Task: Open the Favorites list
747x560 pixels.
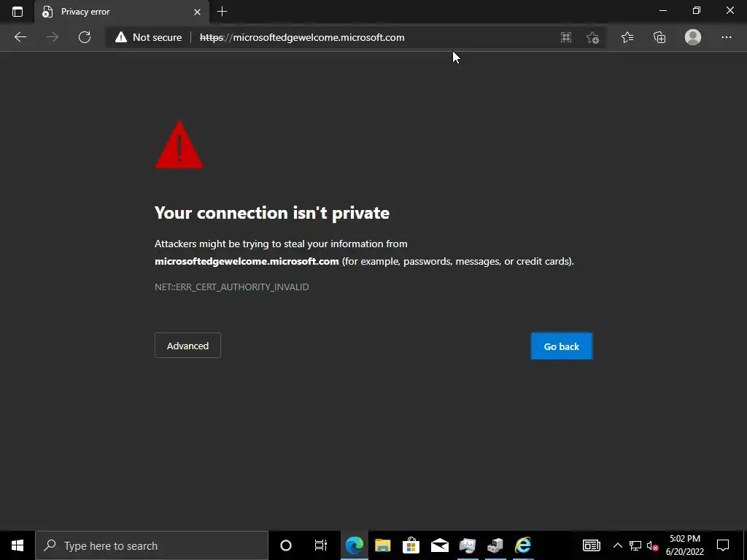Action: (627, 37)
